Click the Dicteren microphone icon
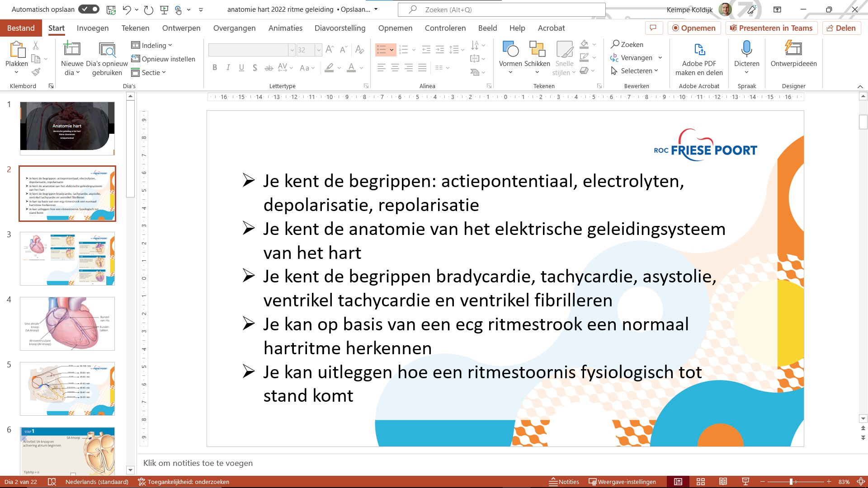 pyautogui.click(x=746, y=49)
